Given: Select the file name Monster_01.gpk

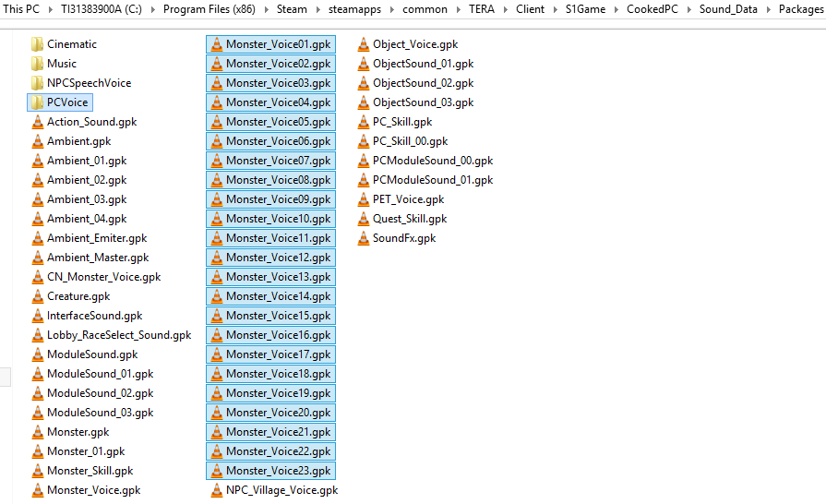Looking at the screenshot, I should point(86,451).
